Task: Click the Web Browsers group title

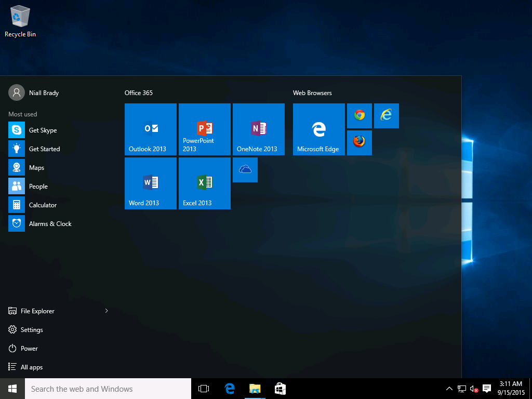Action: point(312,92)
